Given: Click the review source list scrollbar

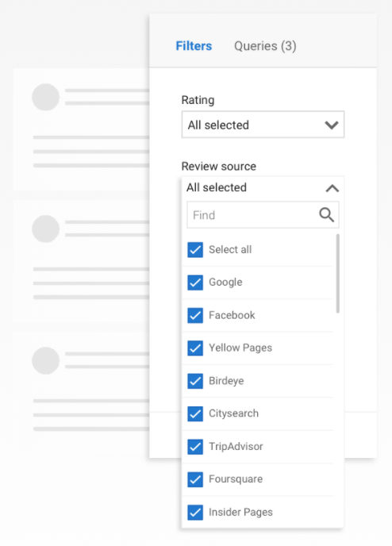Looking at the screenshot, I should [338, 274].
